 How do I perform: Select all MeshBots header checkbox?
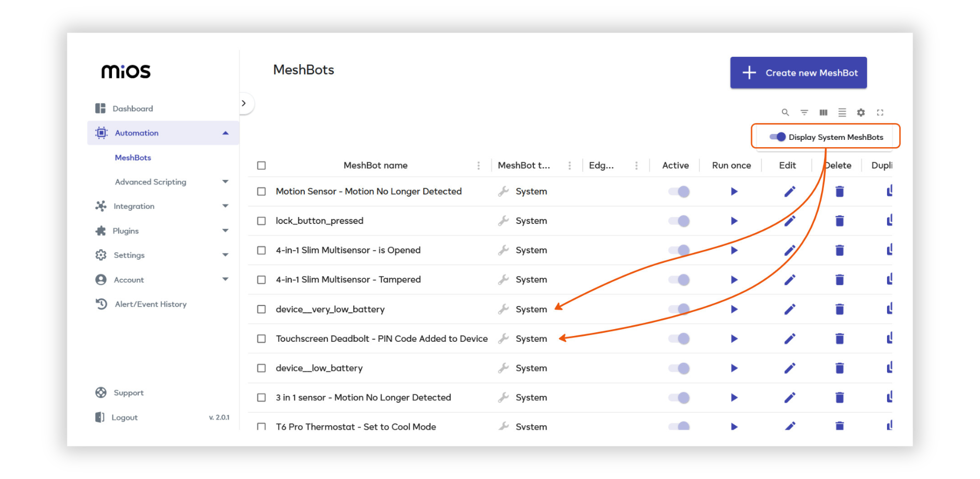pos(261,166)
